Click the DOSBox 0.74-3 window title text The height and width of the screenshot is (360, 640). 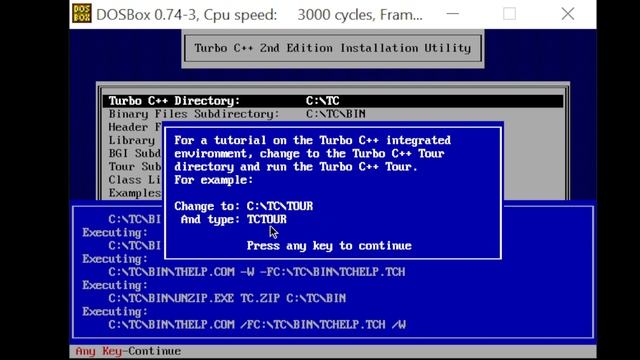(x=259, y=15)
